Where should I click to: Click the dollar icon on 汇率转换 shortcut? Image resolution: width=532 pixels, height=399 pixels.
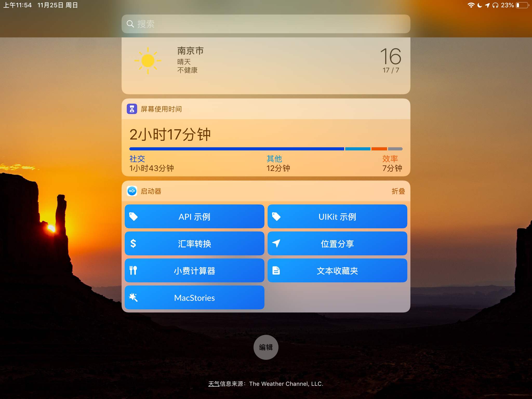(x=133, y=243)
